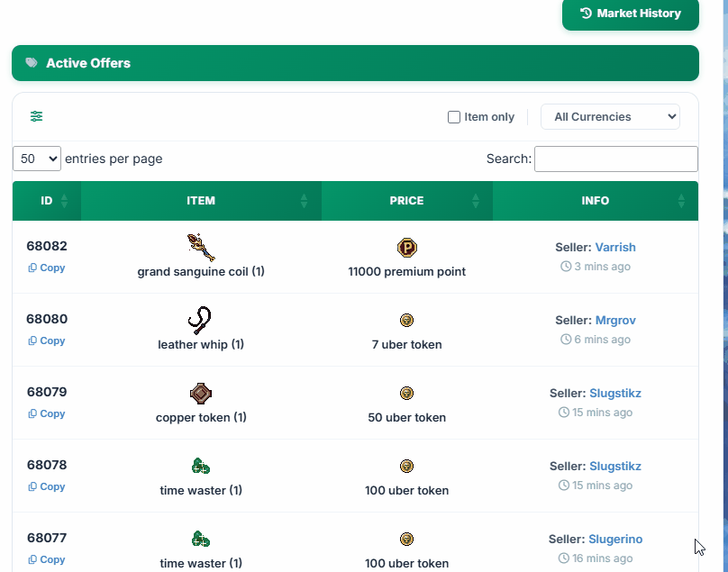Click the copper token item icon
The width and height of the screenshot is (728, 572).
201,394
